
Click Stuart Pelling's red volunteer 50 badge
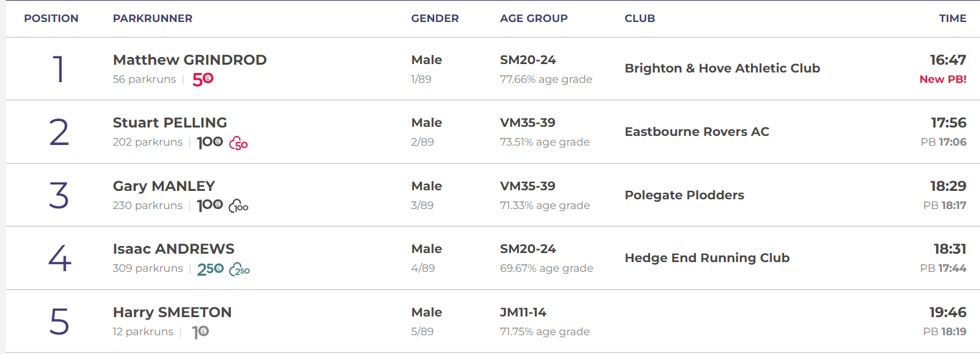tap(239, 143)
